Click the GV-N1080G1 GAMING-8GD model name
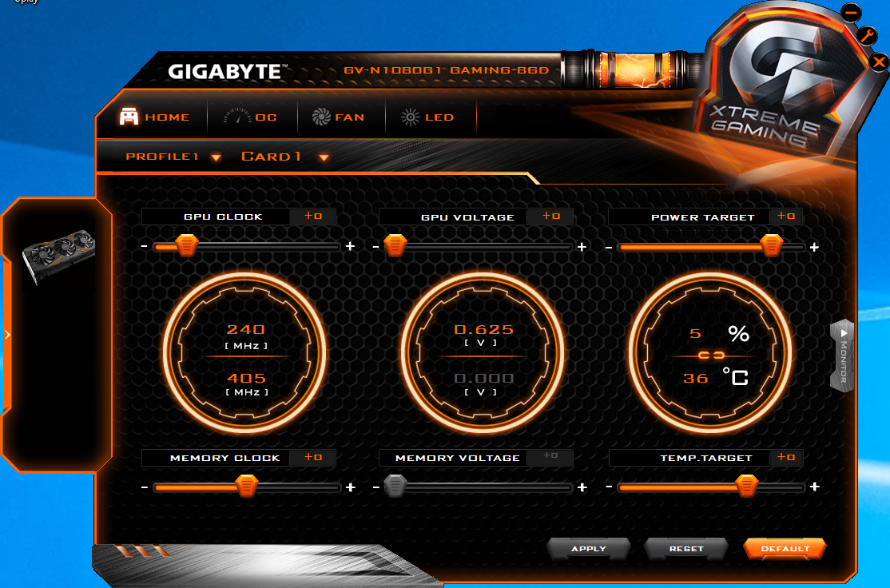The height and width of the screenshot is (588, 890). click(x=446, y=70)
